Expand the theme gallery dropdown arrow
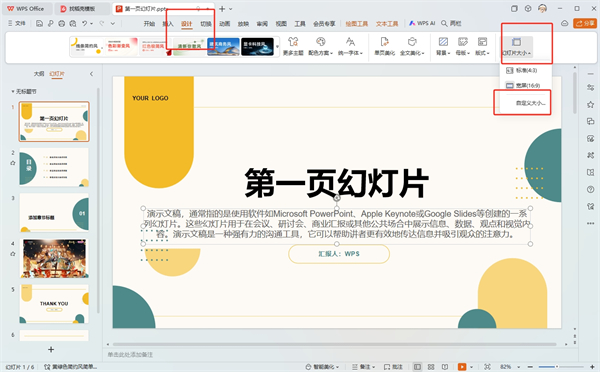This screenshot has height=372, width=600. (x=277, y=47)
